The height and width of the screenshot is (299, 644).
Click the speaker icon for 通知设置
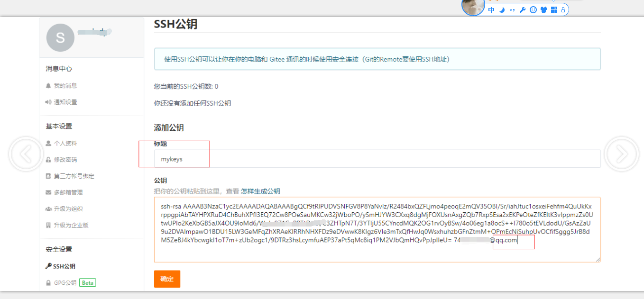point(48,101)
